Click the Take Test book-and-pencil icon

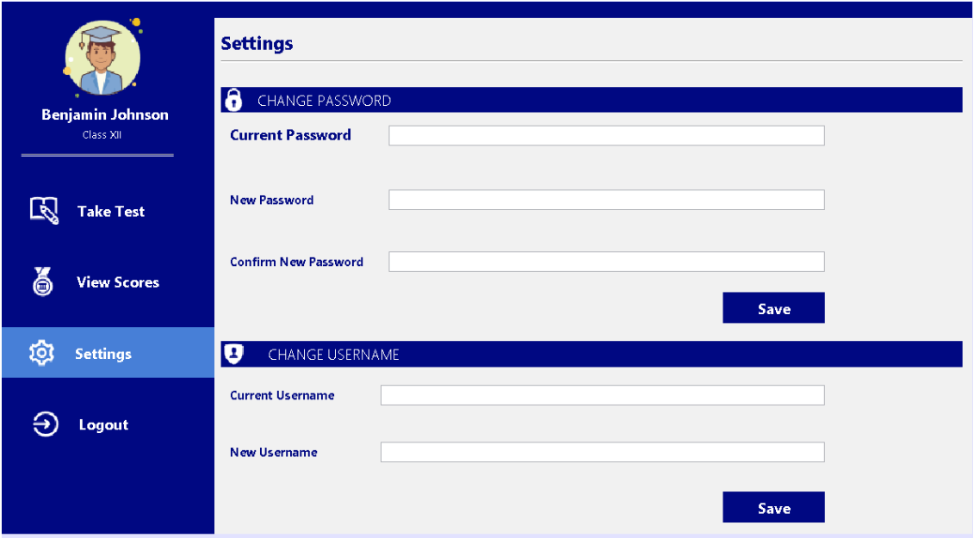click(45, 211)
